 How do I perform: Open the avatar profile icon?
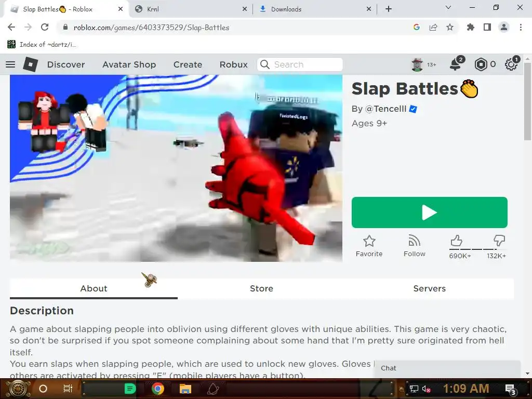click(x=417, y=64)
